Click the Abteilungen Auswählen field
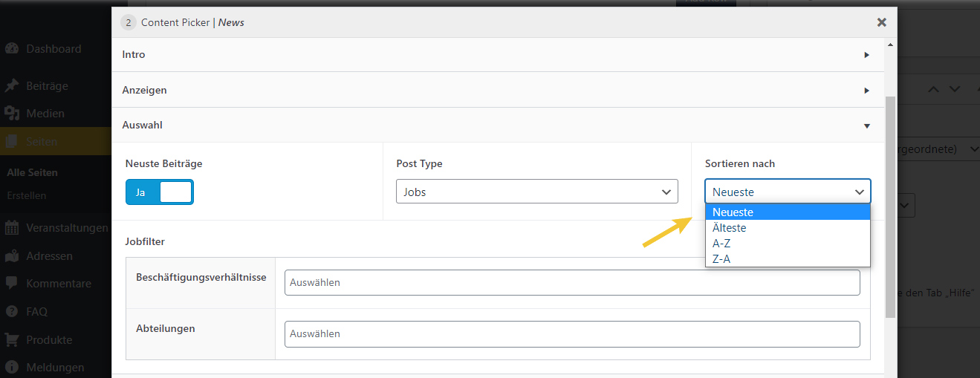The width and height of the screenshot is (980, 378). [x=571, y=334]
